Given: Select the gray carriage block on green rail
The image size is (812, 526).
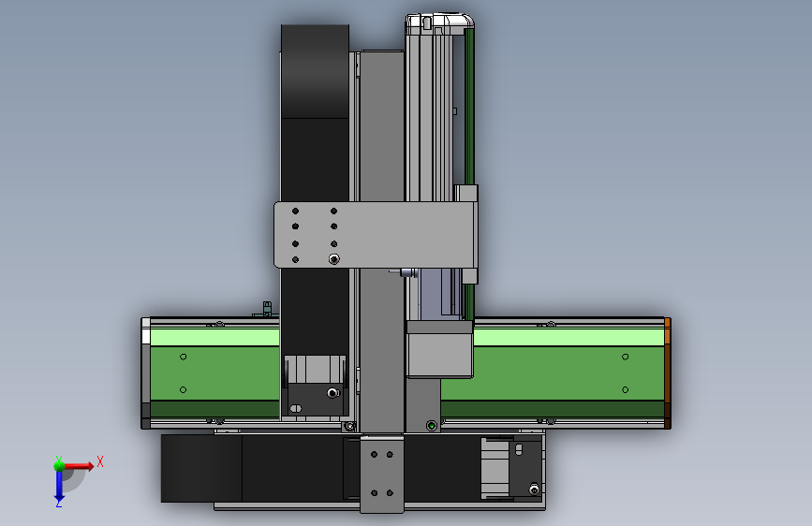Looking at the screenshot, I should click(439, 349).
